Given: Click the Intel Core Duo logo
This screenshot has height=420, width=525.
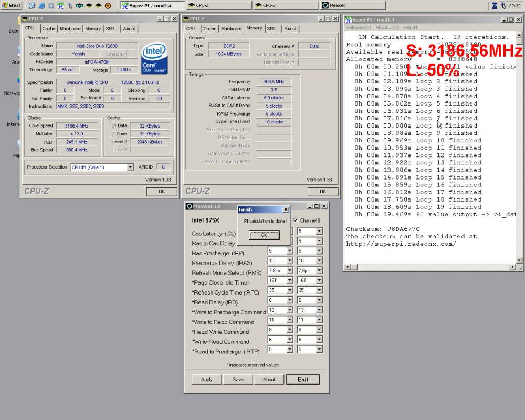Looking at the screenshot, I should click(x=154, y=58).
